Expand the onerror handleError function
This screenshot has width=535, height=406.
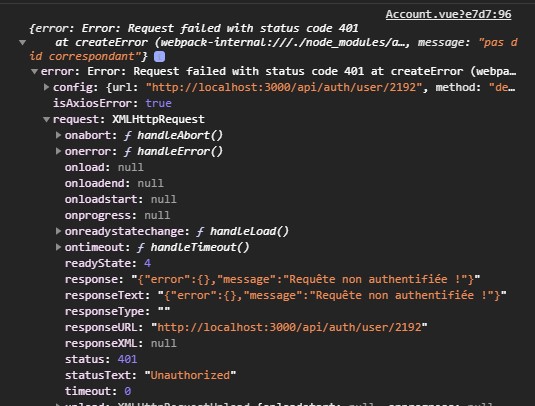[x=58, y=151]
